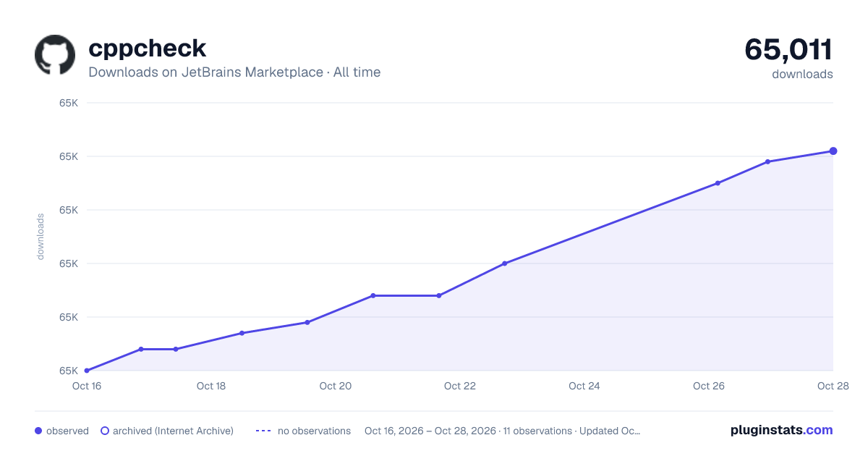Click the Oct 16 axis label
Viewport: 868px width, 456px height.
click(87, 386)
